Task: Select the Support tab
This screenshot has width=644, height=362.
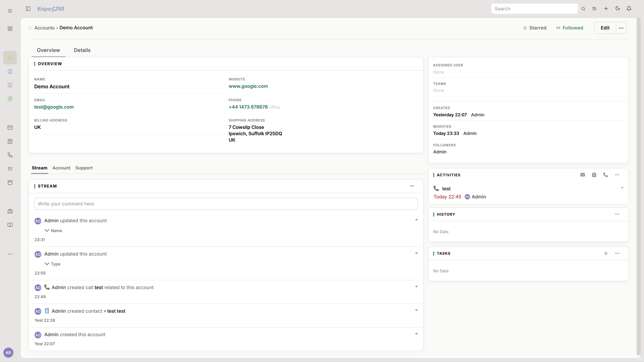Action: [84, 168]
